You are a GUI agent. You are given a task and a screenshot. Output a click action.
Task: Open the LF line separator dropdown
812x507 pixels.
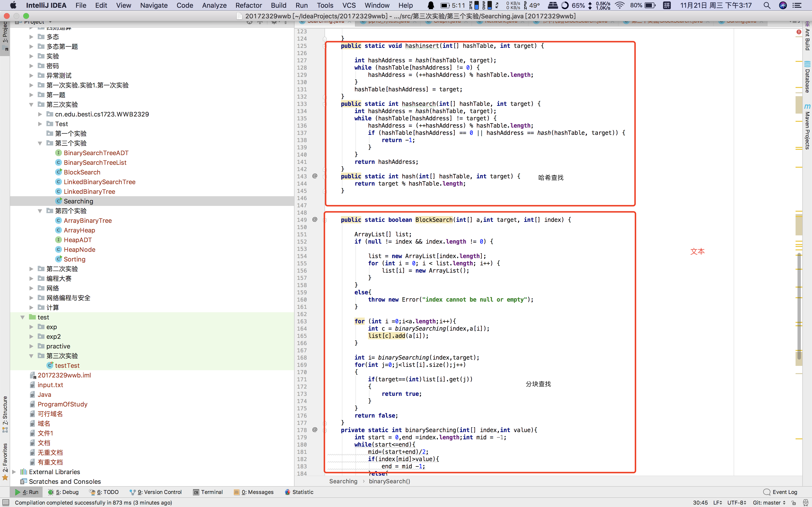coord(717,503)
